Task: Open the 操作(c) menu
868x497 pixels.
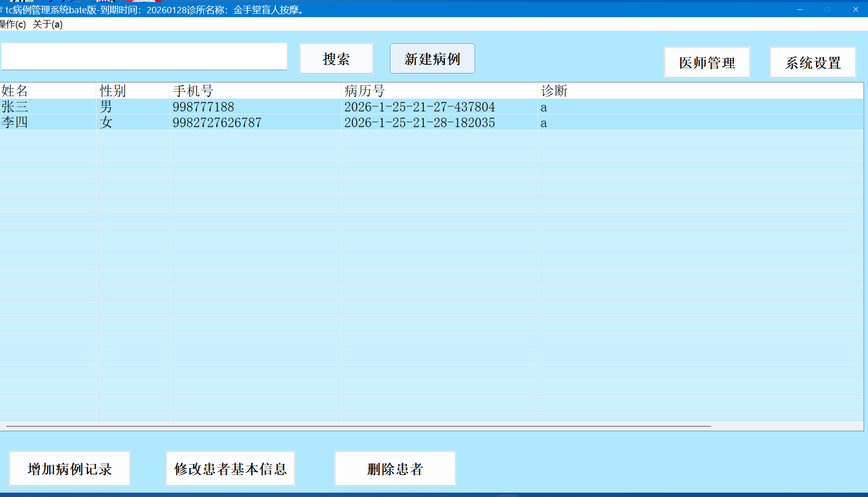Action: point(12,24)
